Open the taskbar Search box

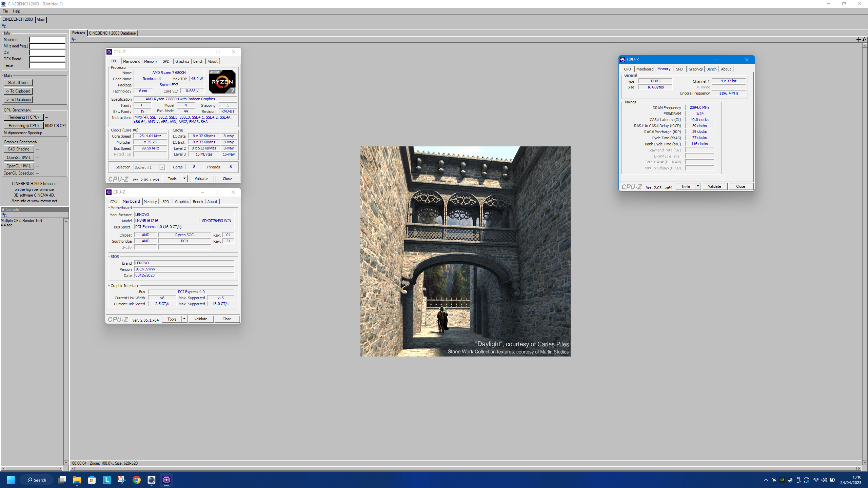(37, 480)
